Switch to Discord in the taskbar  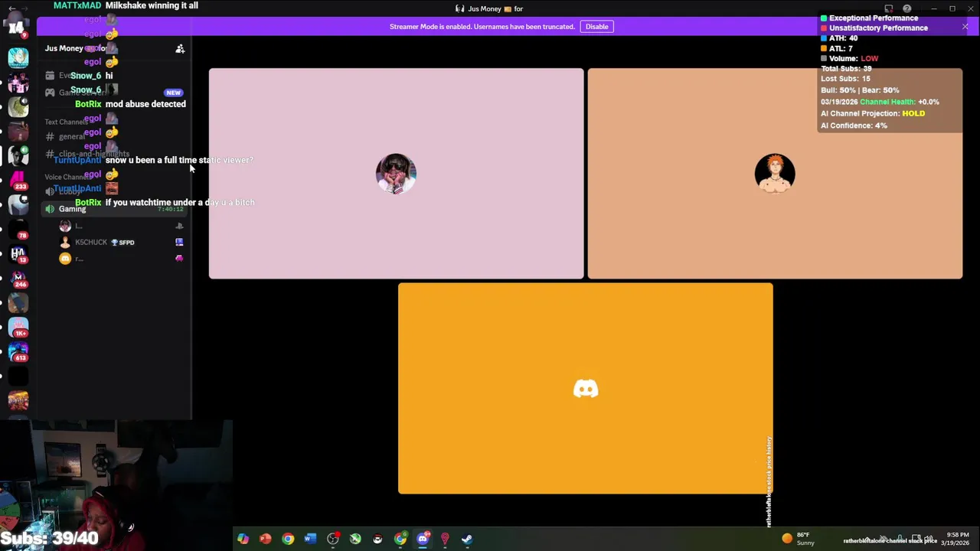click(x=423, y=539)
